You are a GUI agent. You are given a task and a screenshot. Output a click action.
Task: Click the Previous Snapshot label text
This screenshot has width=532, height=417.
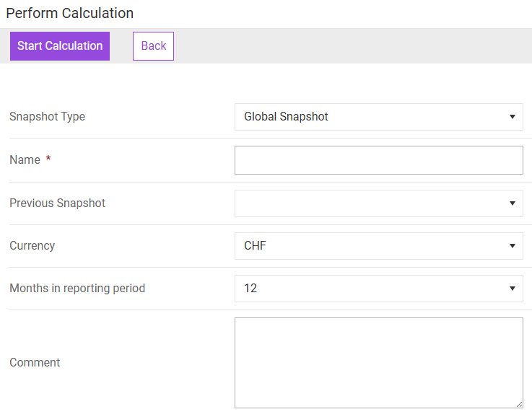click(57, 203)
